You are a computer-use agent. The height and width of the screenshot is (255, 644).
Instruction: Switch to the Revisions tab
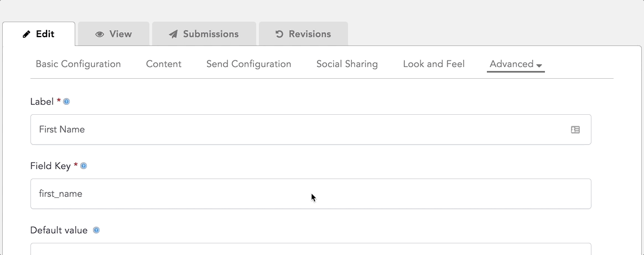[x=304, y=34]
